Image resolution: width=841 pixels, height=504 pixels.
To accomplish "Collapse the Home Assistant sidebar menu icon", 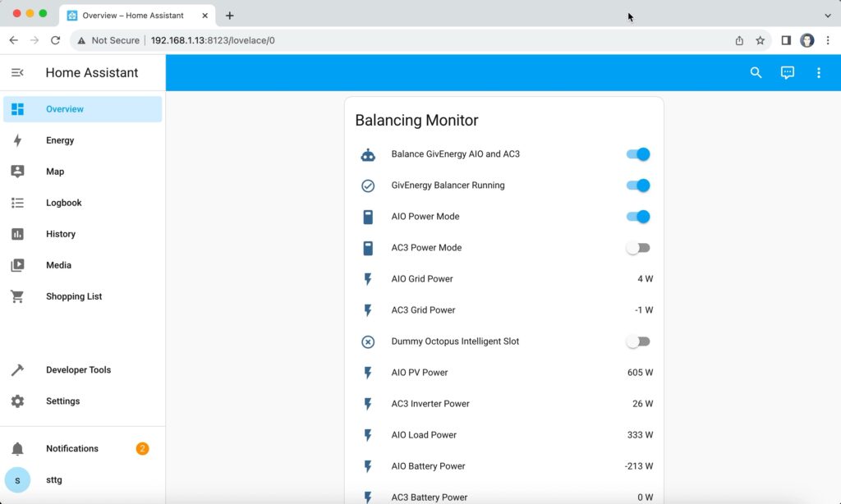I will tap(17, 72).
